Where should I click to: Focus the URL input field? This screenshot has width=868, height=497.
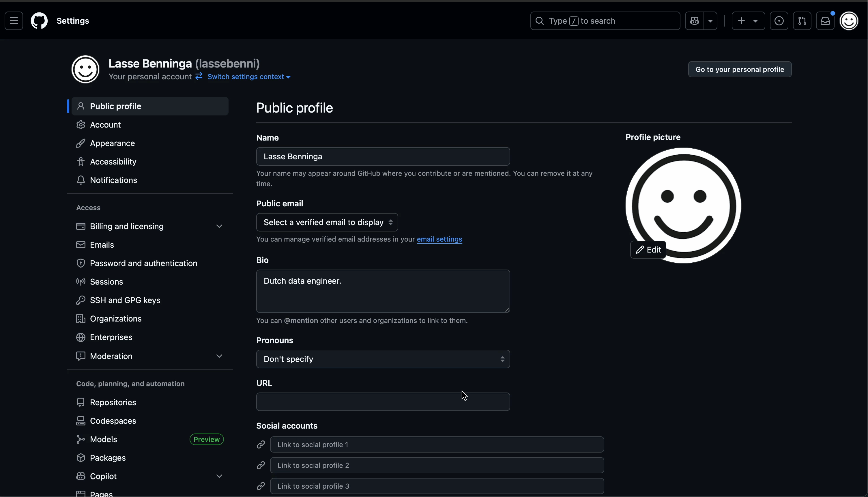[x=383, y=402]
